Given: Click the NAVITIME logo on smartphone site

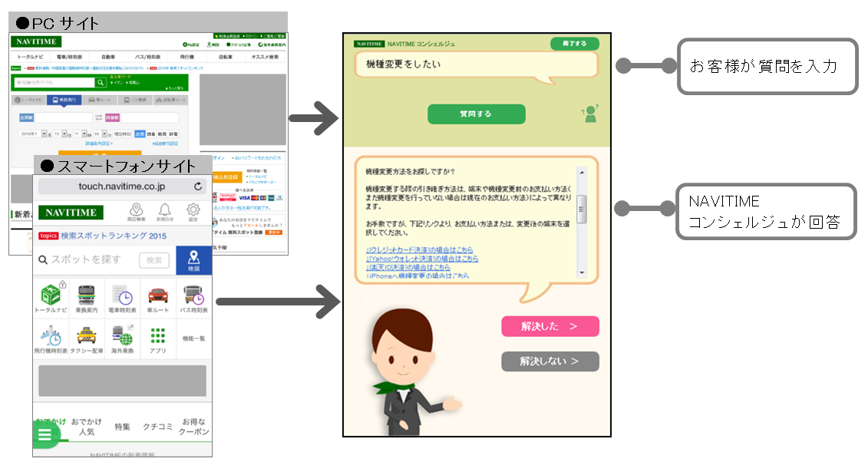Looking at the screenshot, I should pos(71,213).
